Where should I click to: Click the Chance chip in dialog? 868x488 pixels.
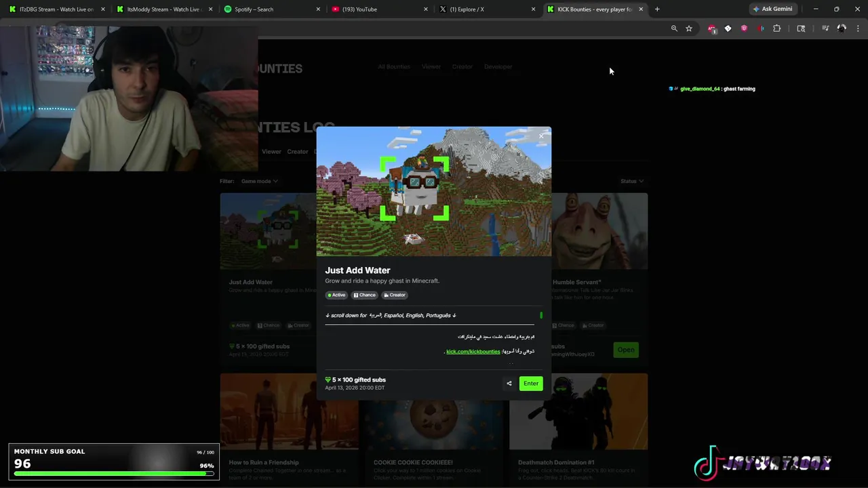pos(364,295)
